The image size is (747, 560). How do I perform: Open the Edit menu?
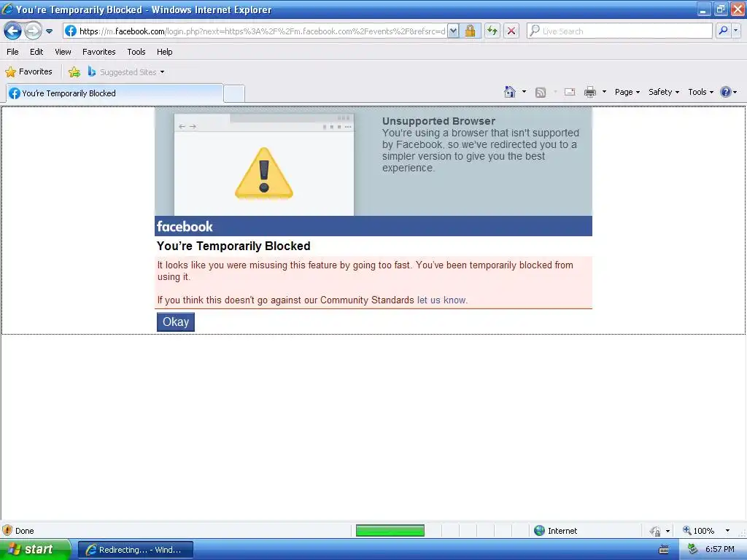click(36, 52)
